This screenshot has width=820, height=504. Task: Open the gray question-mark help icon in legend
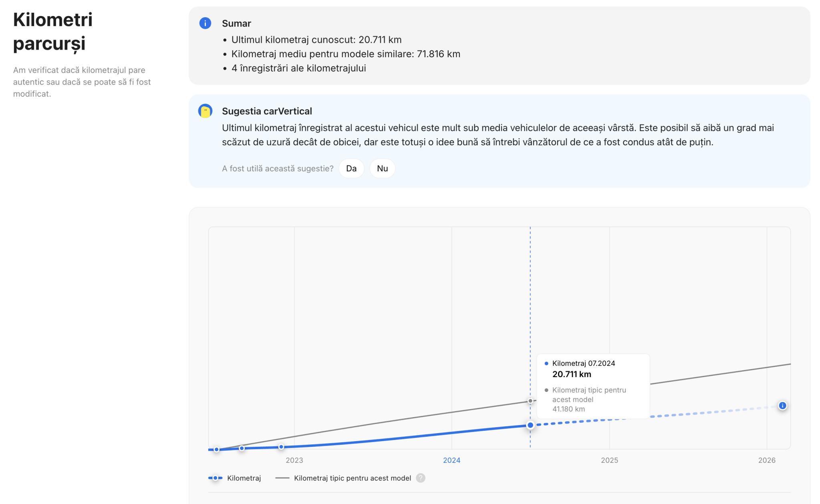pos(420,478)
